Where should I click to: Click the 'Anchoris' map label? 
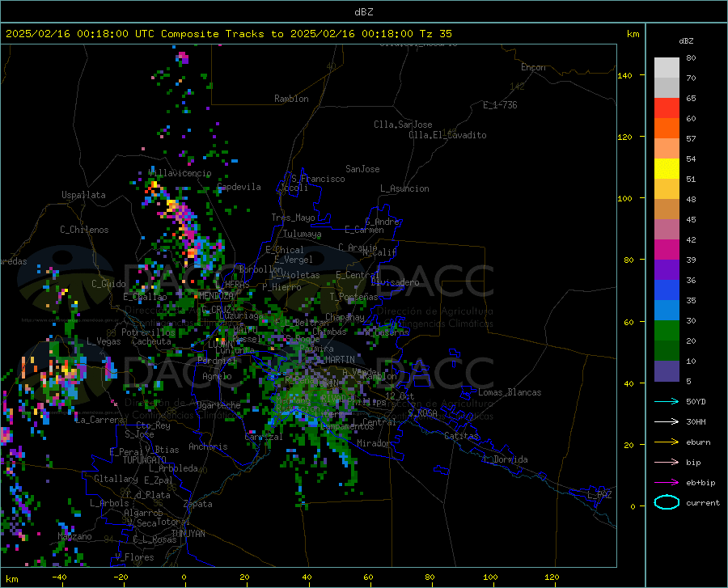tap(208, 446)
